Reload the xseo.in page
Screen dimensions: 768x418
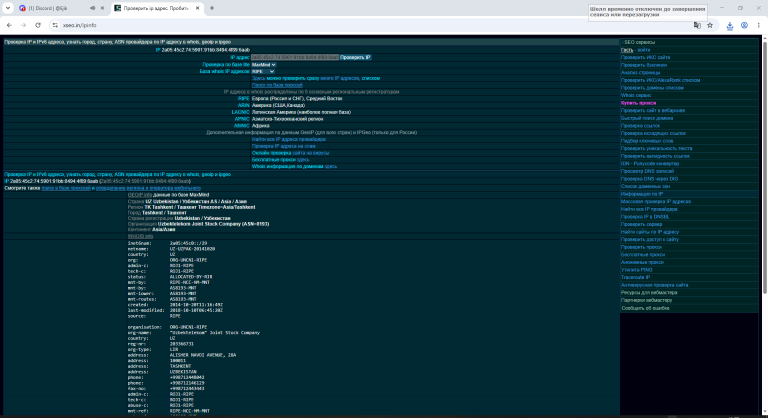point(38,25)
